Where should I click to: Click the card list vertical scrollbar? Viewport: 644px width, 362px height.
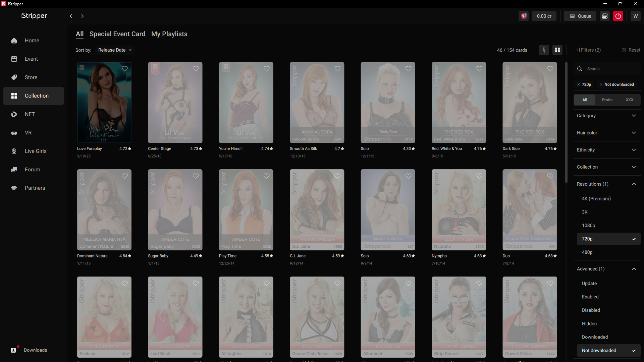click(566, 122)
